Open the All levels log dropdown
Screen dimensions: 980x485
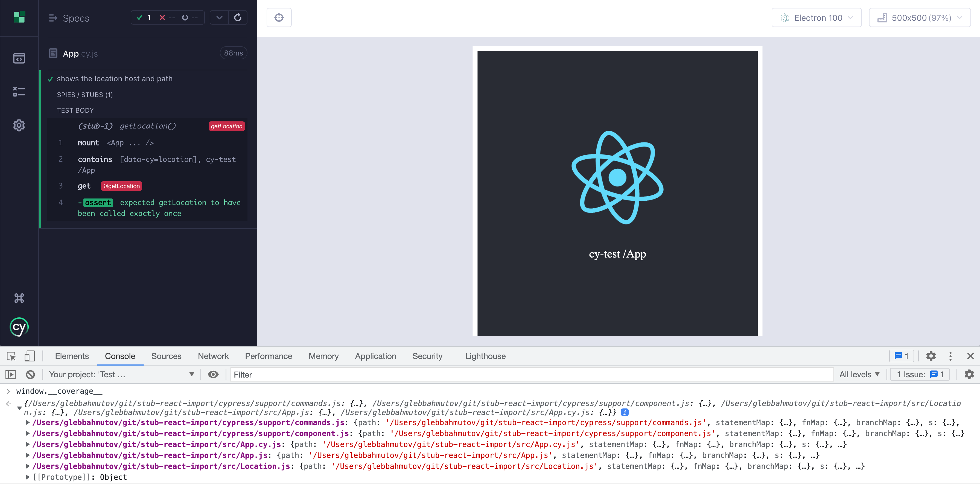click(x=859, y=374)
